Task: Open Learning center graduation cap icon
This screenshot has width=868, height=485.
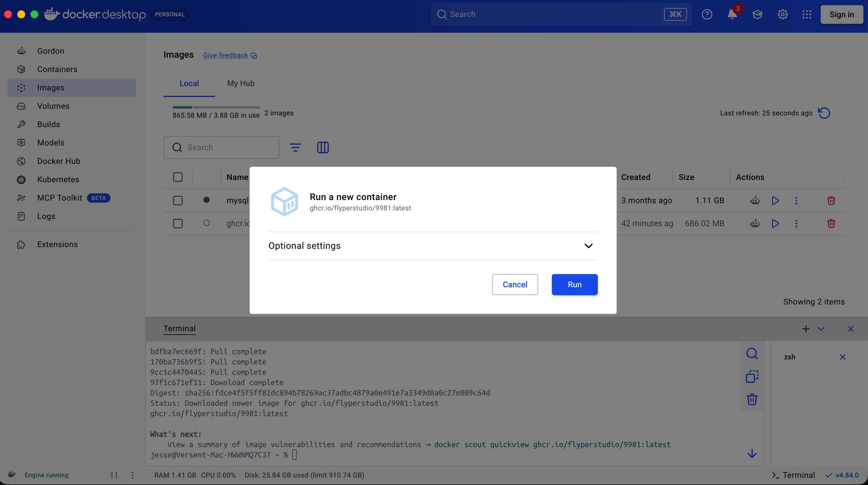Action: click(758, 15)
